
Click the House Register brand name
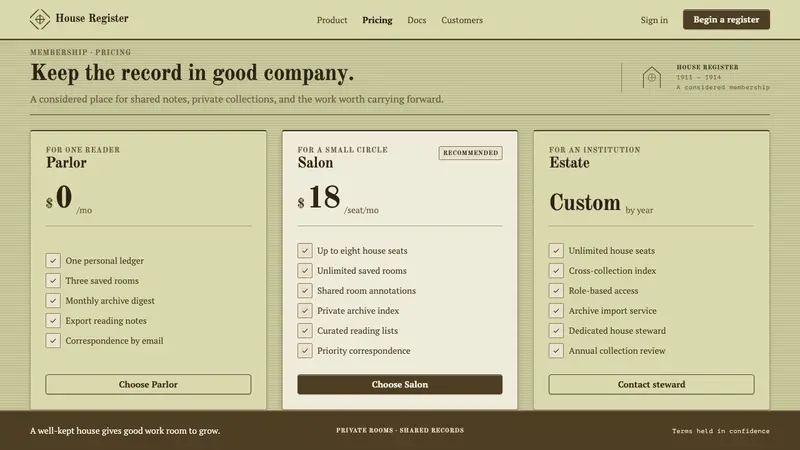click(92, 18)
